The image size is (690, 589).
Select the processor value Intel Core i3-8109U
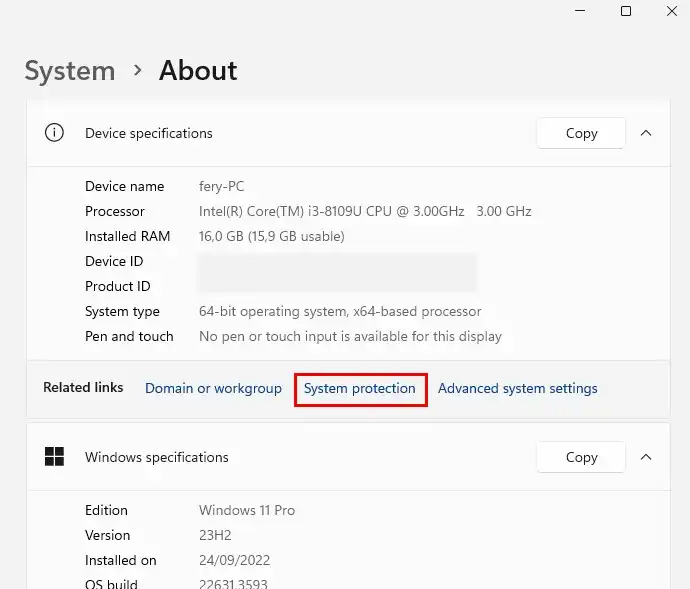tap(365, 211)
